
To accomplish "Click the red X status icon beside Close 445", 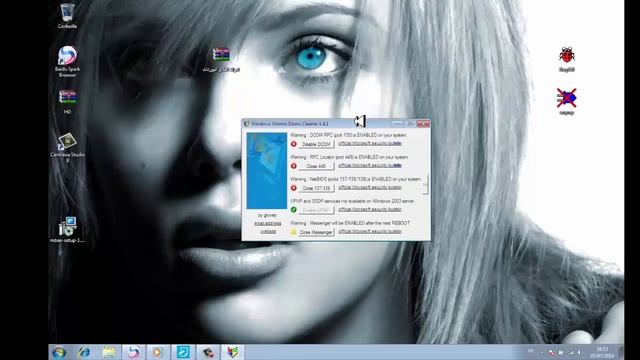I will click(293, 166).
